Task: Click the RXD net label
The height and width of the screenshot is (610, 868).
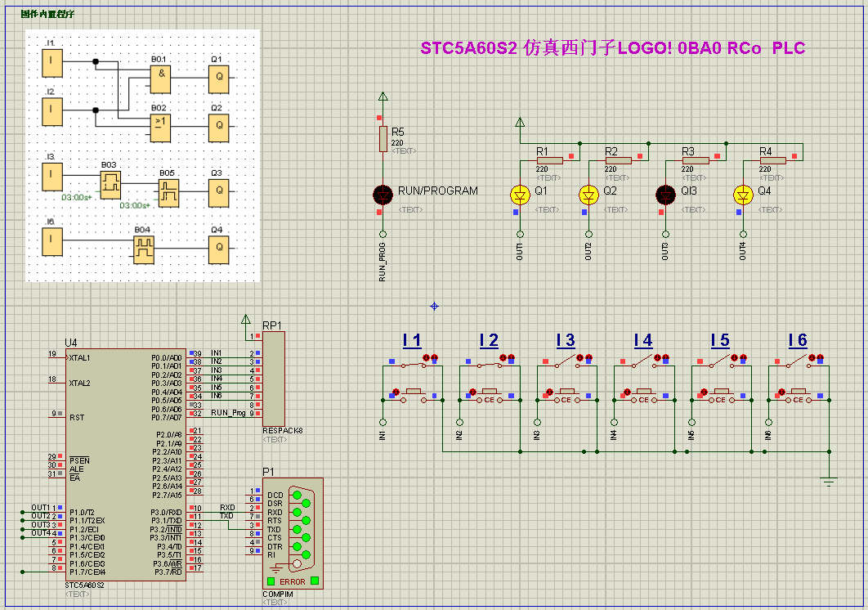Action: coord(227,507)
